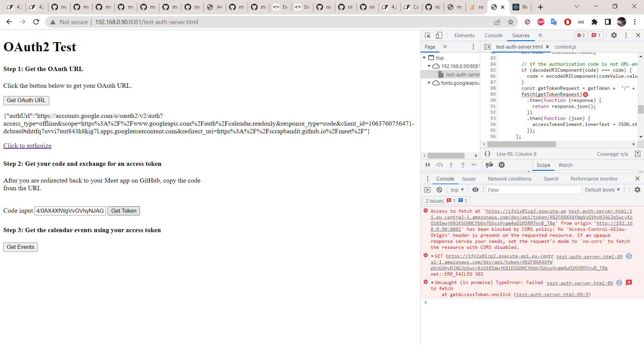Screen dimensions: 644x345
Task: Open DevTools settings gear
Action: point(614,35)
